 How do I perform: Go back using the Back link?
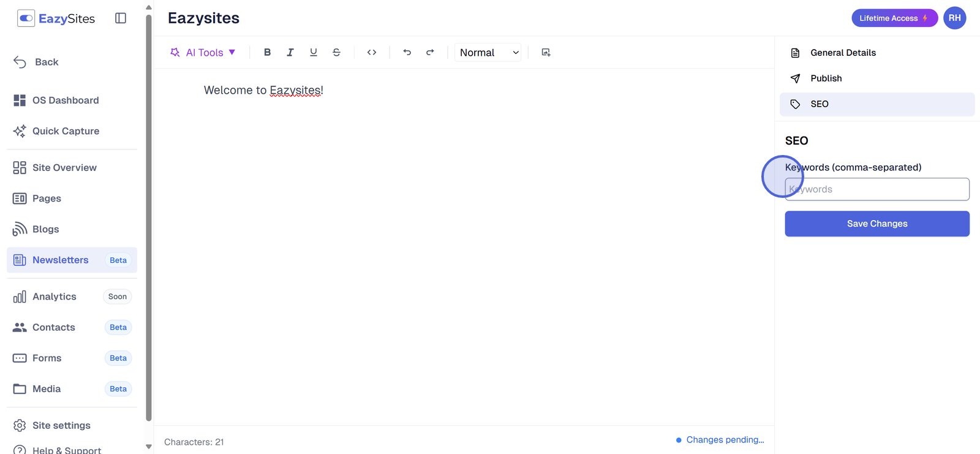pos(36,62)
